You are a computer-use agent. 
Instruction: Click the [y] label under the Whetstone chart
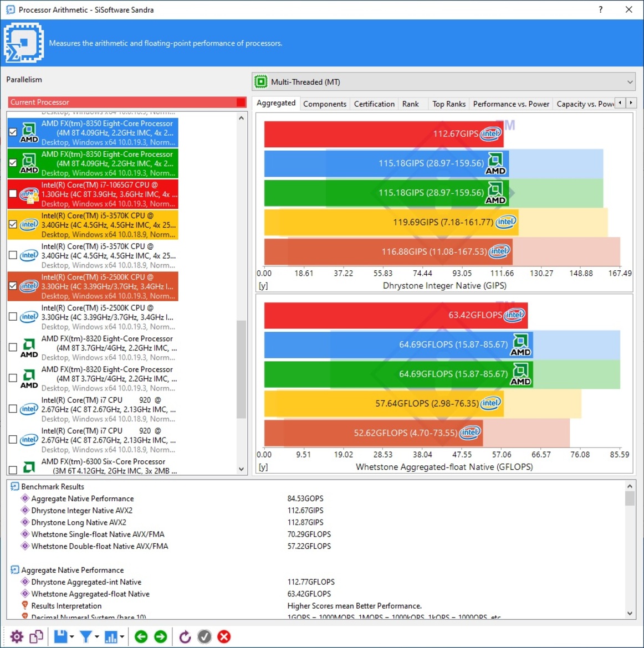[263, 467]
